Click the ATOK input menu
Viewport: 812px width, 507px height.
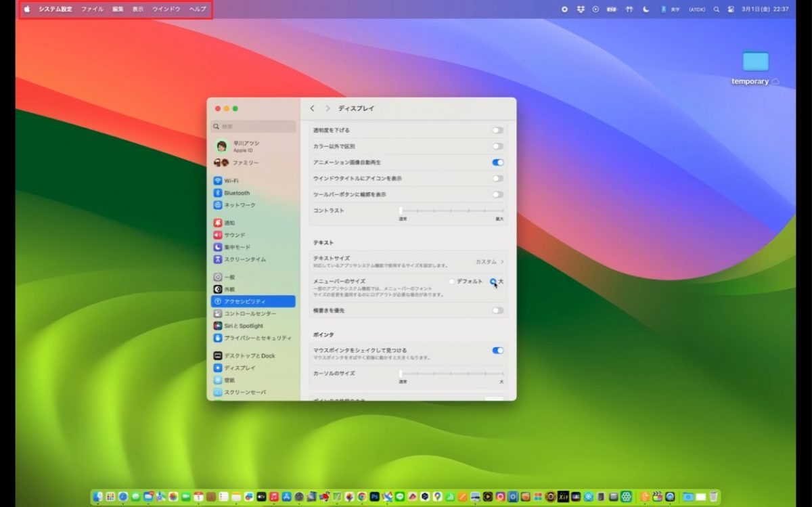pyautogui.click(x=697, y=9)
